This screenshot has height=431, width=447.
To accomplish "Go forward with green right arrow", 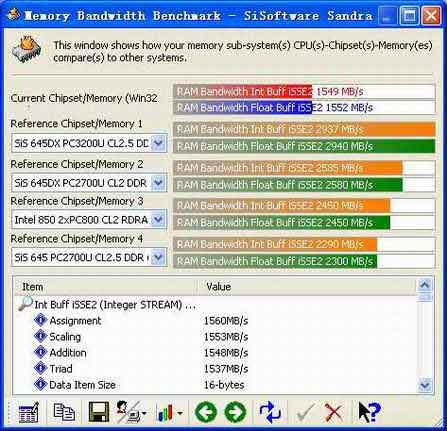I will tap(235, 412).
